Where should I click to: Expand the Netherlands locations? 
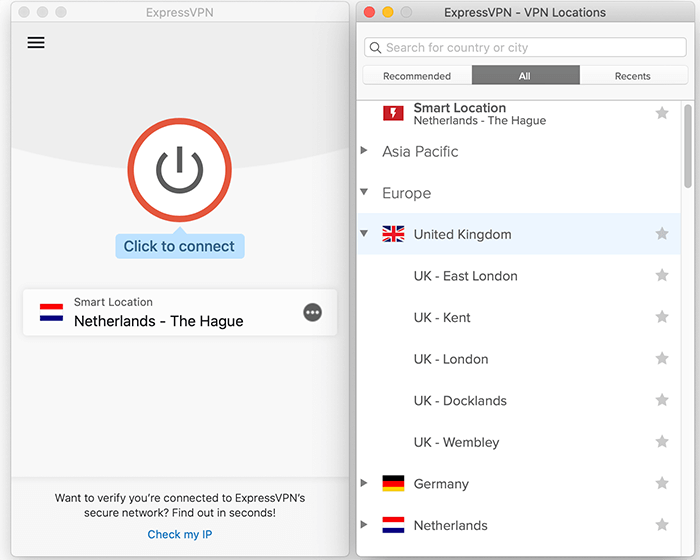[x=364, y=524]
